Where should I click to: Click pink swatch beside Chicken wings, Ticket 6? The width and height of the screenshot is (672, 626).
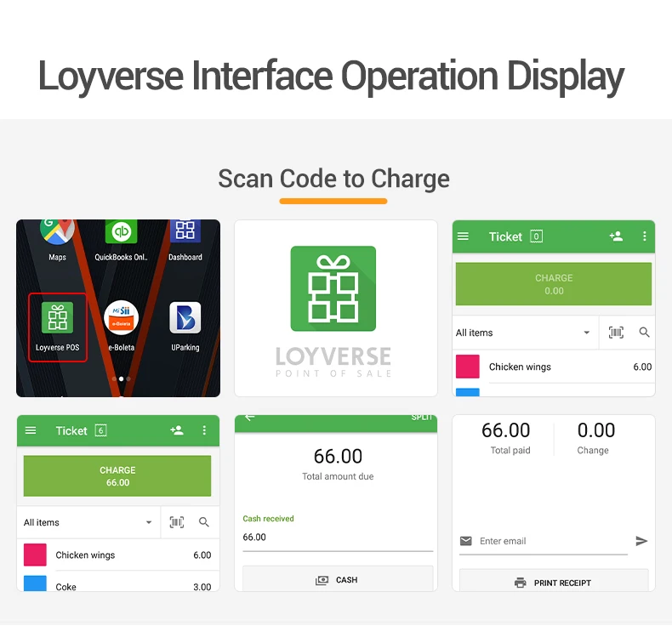(x=35, y=555)
